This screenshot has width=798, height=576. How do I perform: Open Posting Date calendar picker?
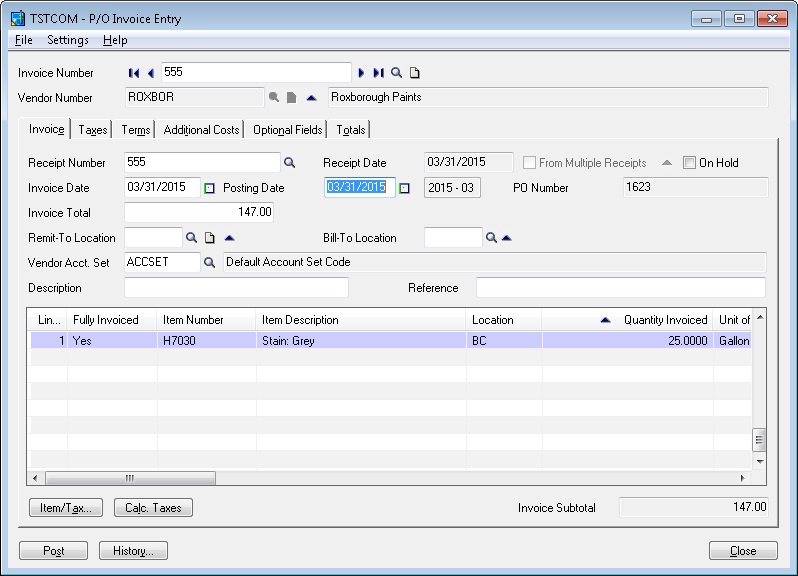pos(405,188)
